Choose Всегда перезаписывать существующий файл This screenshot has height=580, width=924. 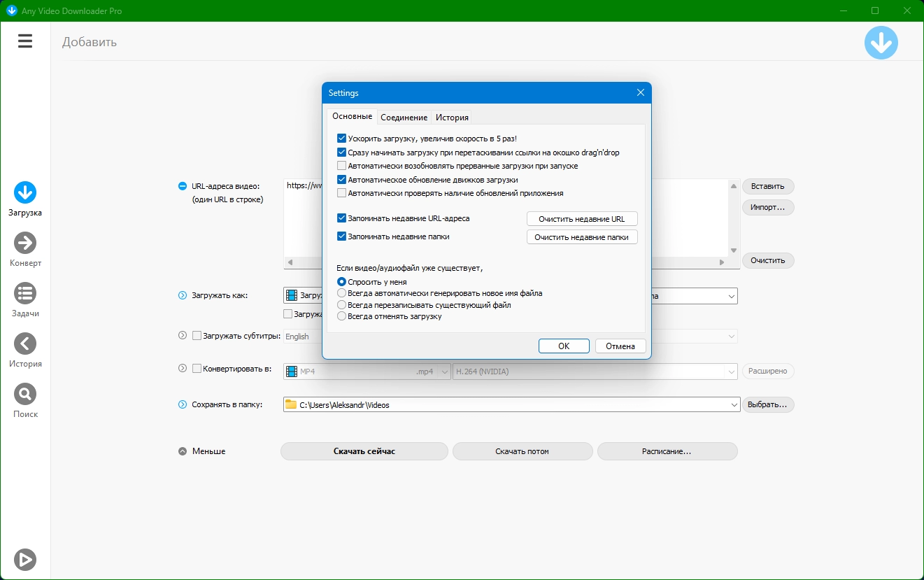341,305
